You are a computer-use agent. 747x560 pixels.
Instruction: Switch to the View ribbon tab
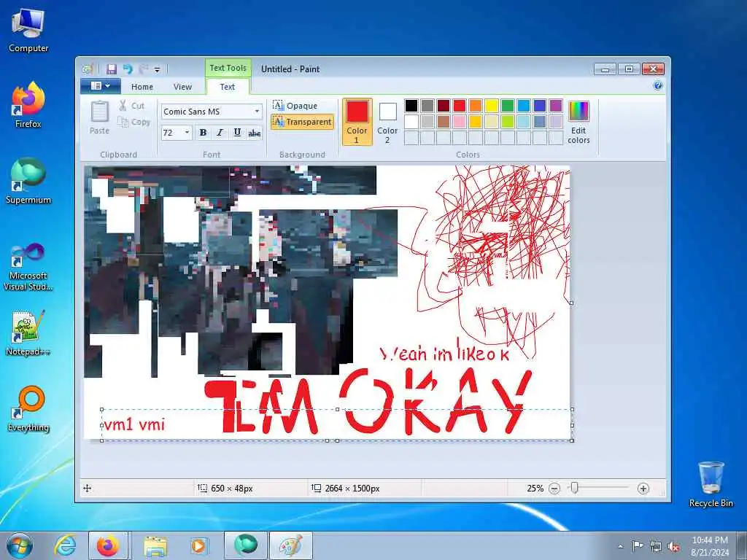coord(182,87)
